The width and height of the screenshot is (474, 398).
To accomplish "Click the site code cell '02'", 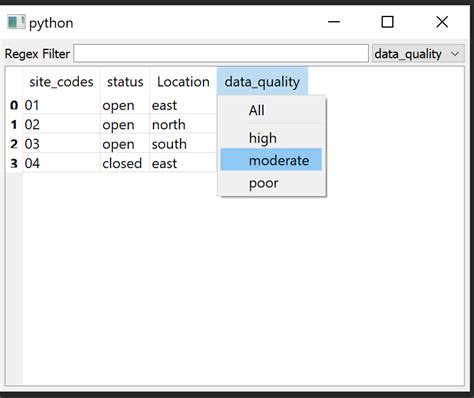I will pyautogui.click(x=61, y=125).
